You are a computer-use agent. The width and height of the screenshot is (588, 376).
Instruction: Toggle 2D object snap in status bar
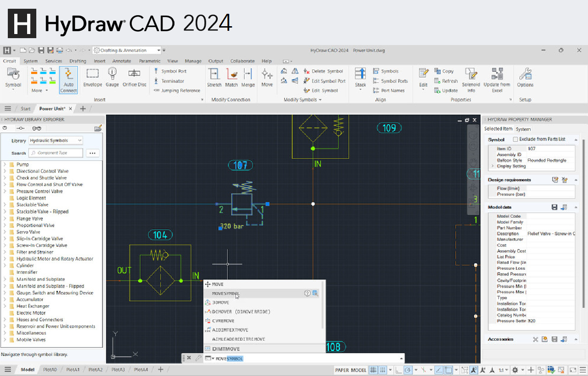pos(448,370)
